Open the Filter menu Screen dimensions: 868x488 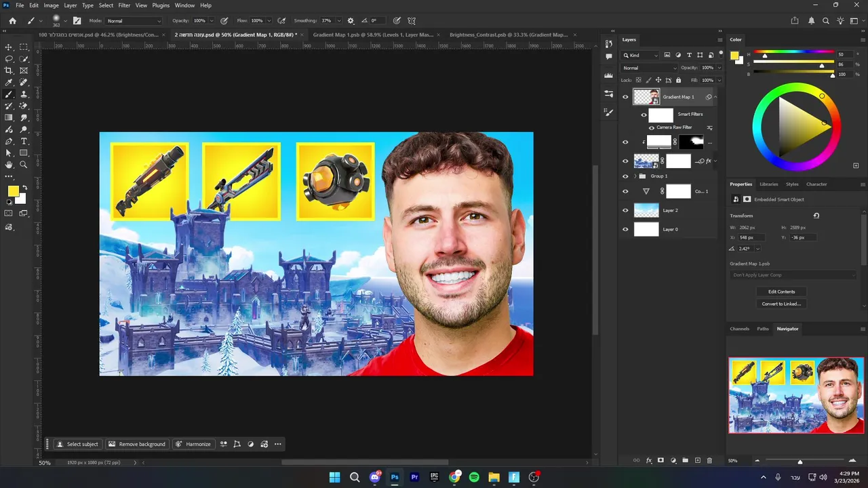click(124, 5)
